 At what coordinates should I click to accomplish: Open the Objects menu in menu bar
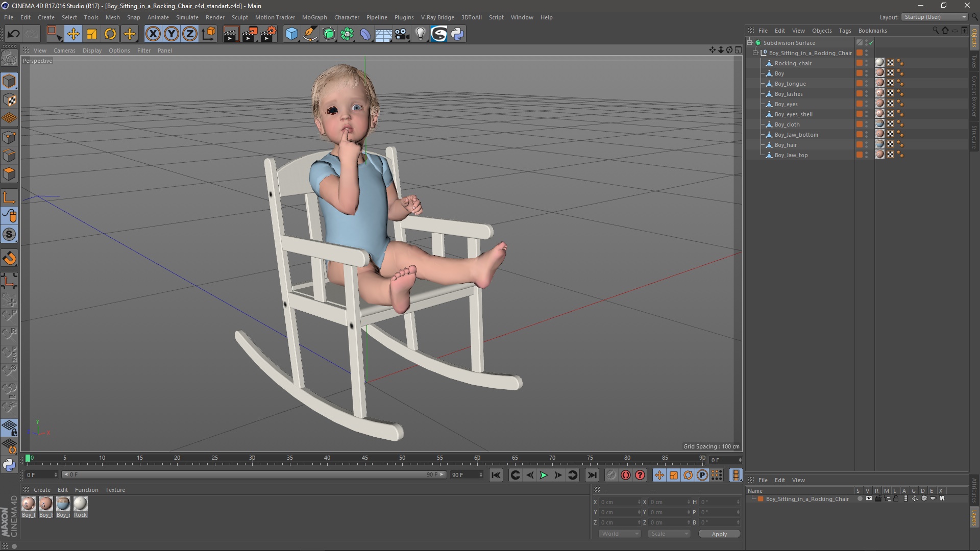(821, 30)
